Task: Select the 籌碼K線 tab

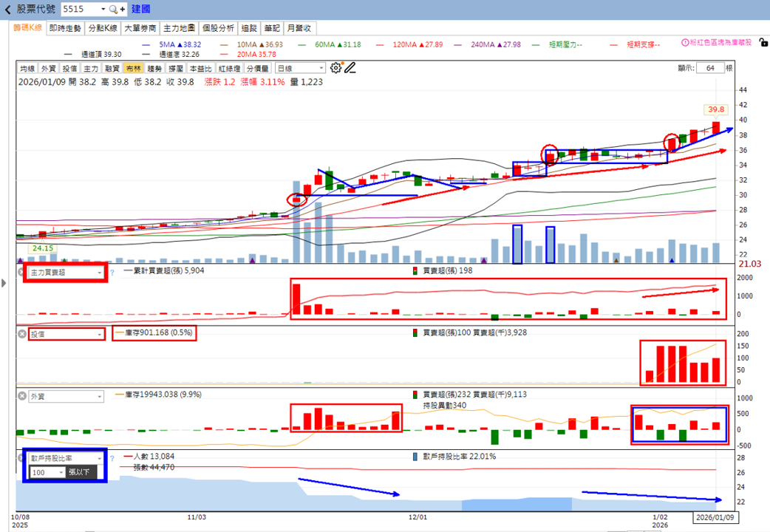Action: [27, 28]
